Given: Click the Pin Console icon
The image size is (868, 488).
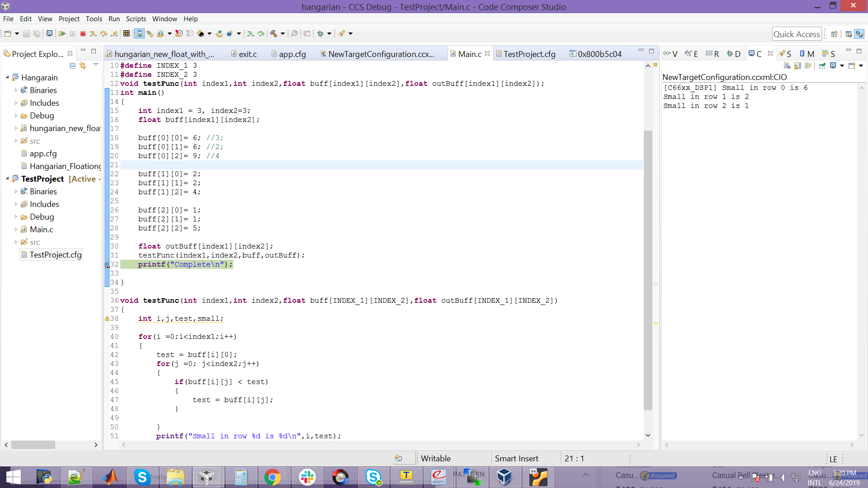Looking at the screenshot, I should [822, 66].
